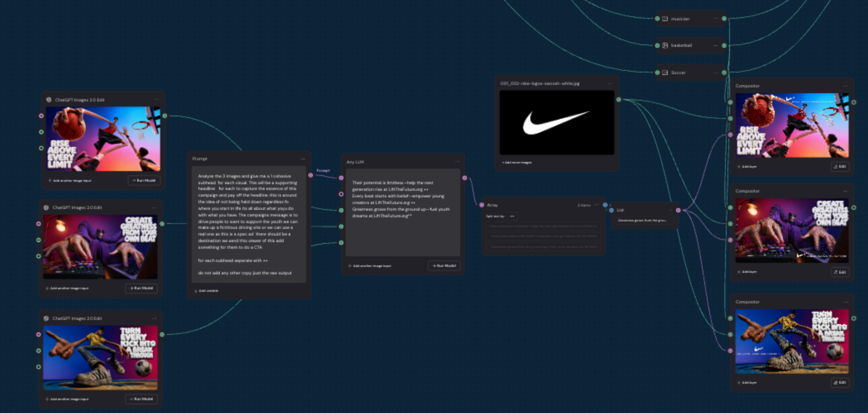Click Add variable in the Prompt node
This screenshot has height=413, width=868.
(x=206, y=291)
